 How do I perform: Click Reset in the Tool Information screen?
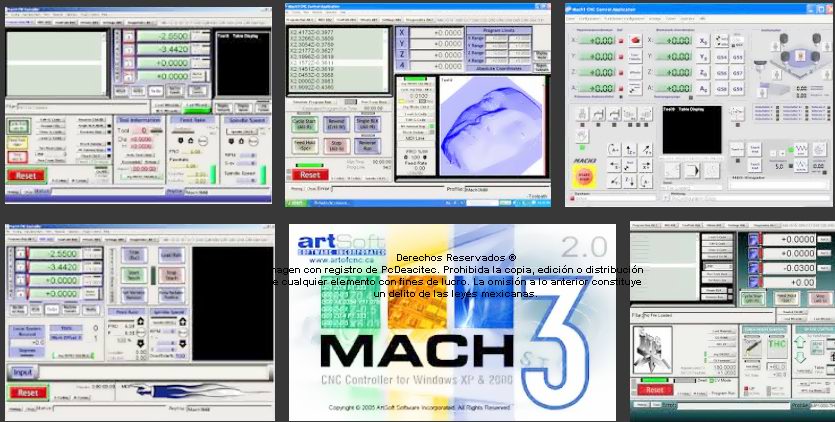pyautogui.click(x=26, y=175)
